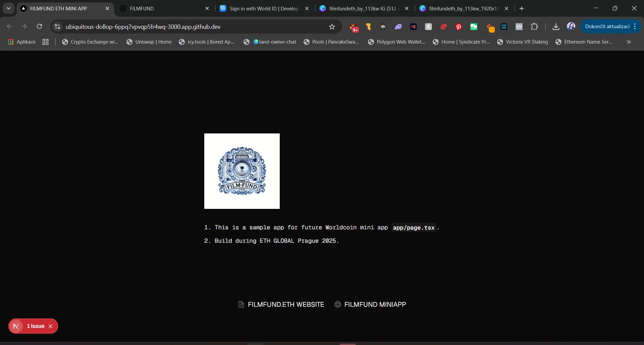Viewport: 644px width, 345px height.
Task: Open the Chrome three-dot menu
Action: [635, 26]
